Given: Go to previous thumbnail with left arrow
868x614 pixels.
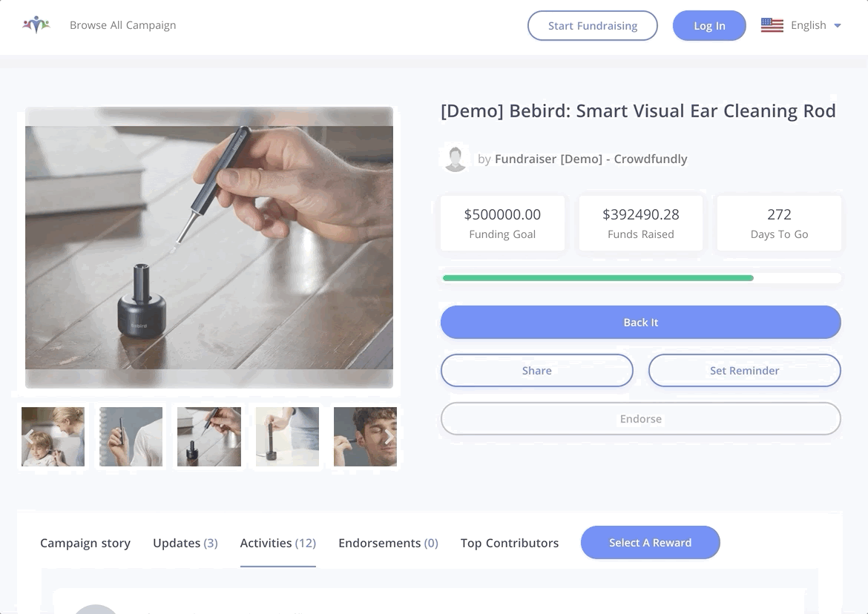Looking at the screenshot, I should [29, 437].
